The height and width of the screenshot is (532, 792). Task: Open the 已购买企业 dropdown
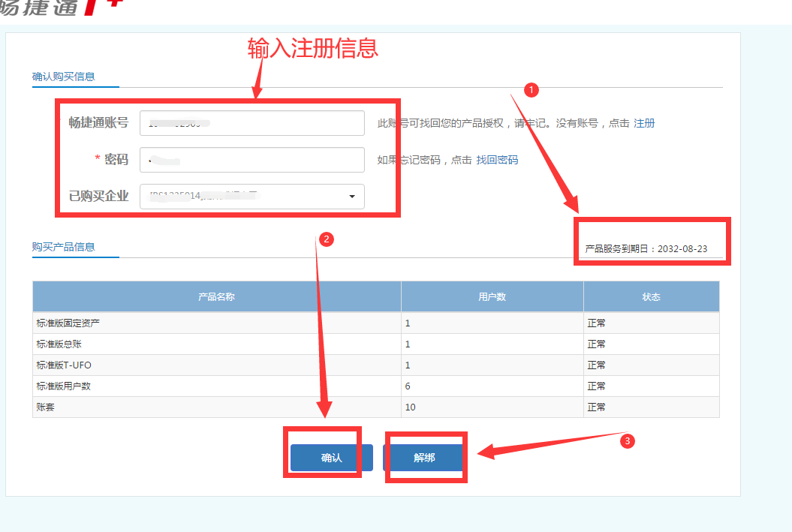252,197
